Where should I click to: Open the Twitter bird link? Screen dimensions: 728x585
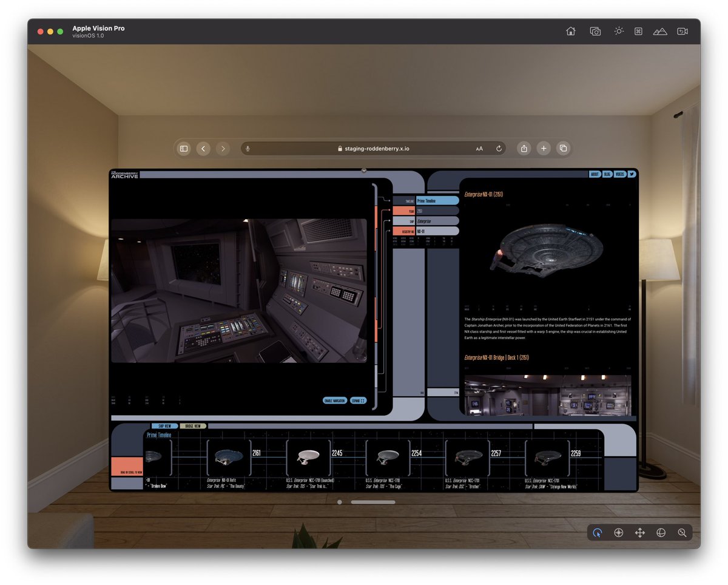[x=632, y=174]
